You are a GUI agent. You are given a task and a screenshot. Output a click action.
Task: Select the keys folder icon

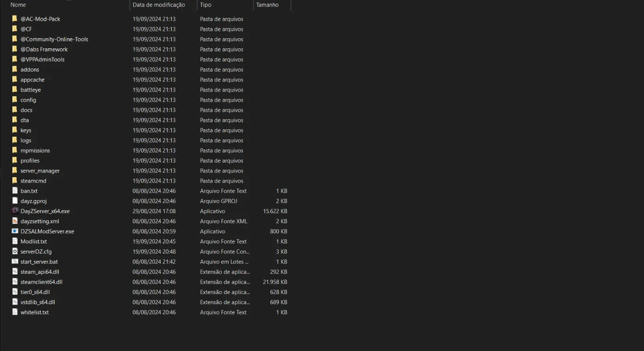coord(15,130)
